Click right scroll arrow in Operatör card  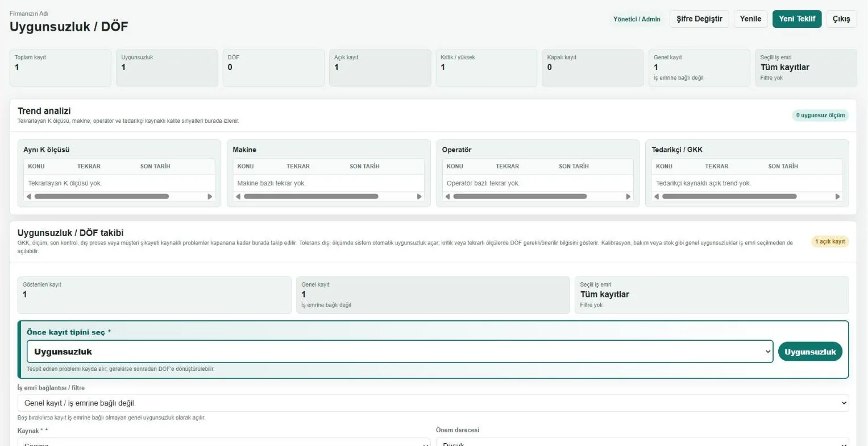[x=628, y=197]
